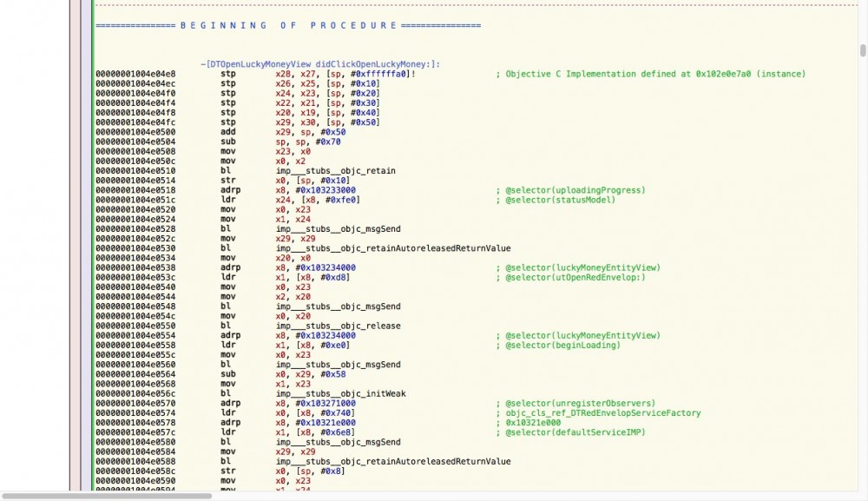Open the imp___stubs__objc_release reference
Screen dimensions: 868x501
(339, 326)
